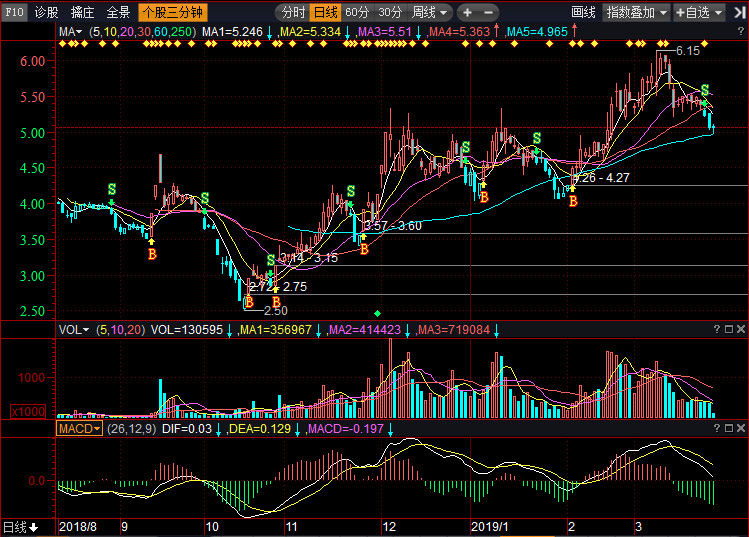Close the MACD indicator panel
Viewport: 749px width, 537px height.
tap(741, 429)
